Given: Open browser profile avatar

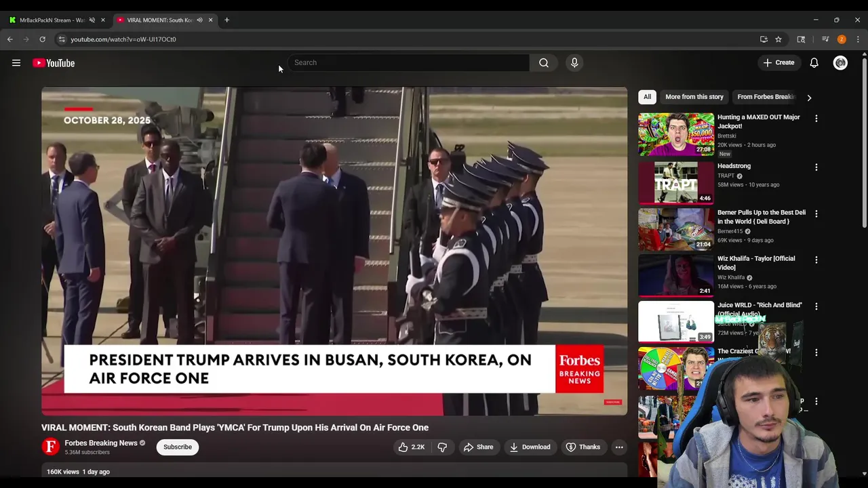Looking at the screenshot, I should pyautogui.click(x=842, y=39).
